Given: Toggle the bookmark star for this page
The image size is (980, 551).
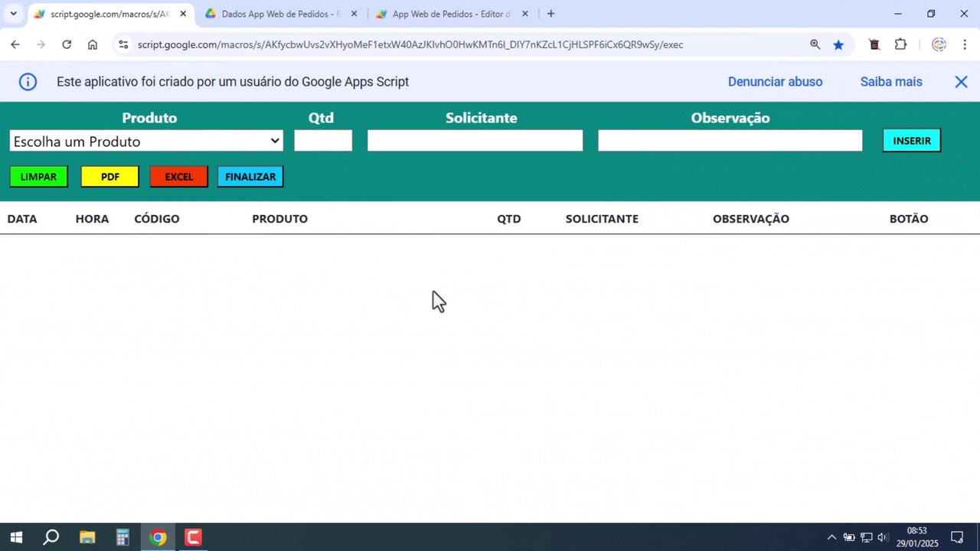Looking at the screenshot, I should click(x=838, y=44).
